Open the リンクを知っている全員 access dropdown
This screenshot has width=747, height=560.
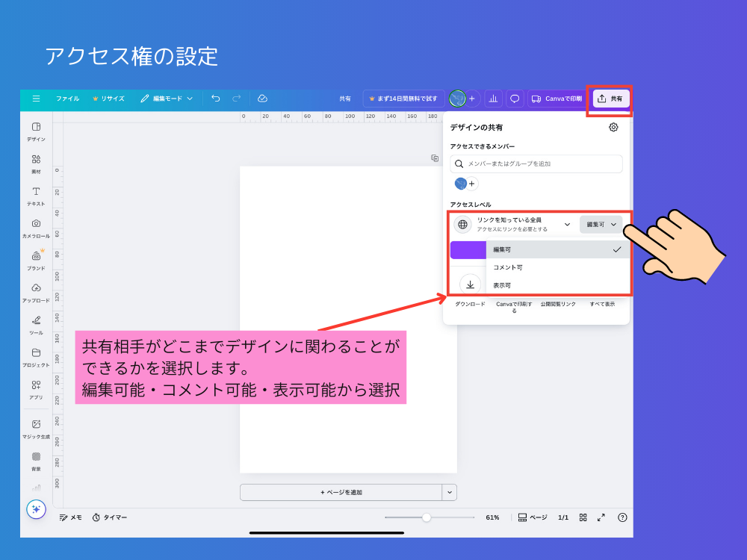pos(513,224)
